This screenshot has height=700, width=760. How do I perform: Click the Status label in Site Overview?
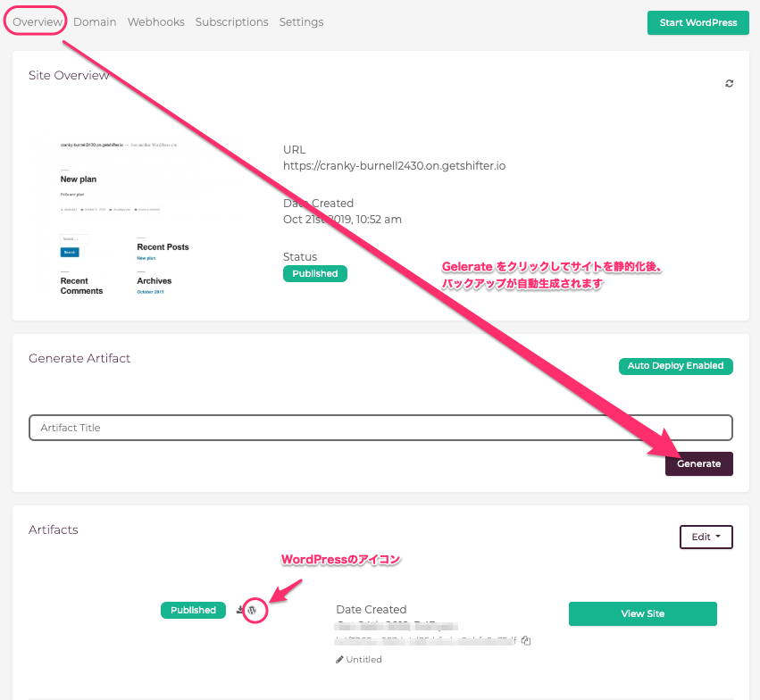pos(300,257)
